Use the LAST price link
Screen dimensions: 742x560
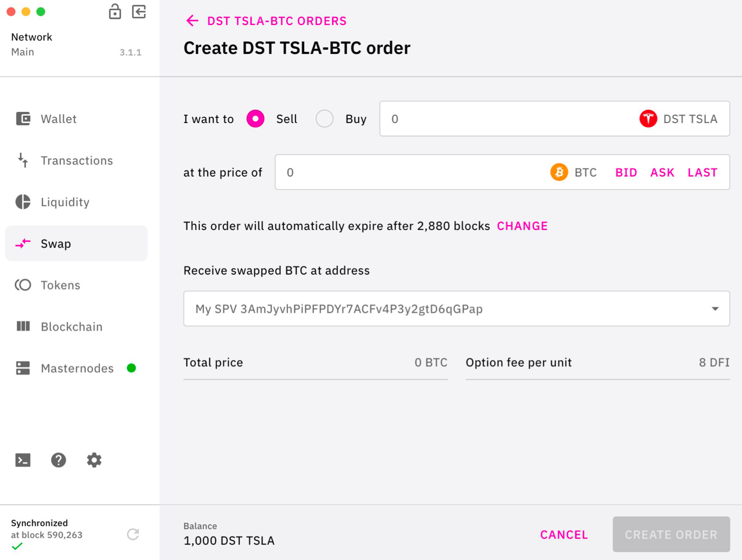tap(702, 172)
